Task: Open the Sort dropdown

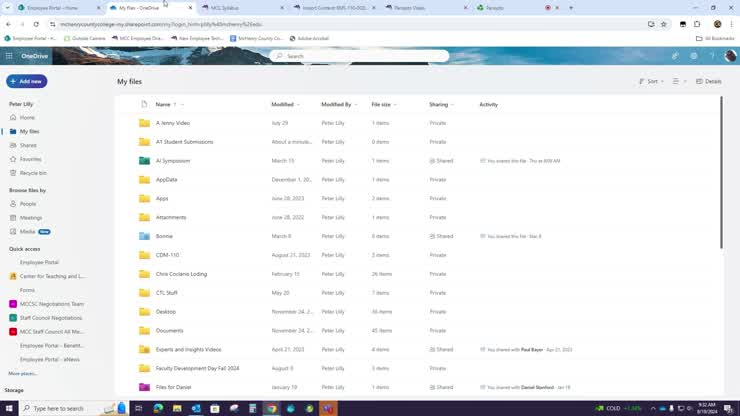Action: (x=651, y=81)
